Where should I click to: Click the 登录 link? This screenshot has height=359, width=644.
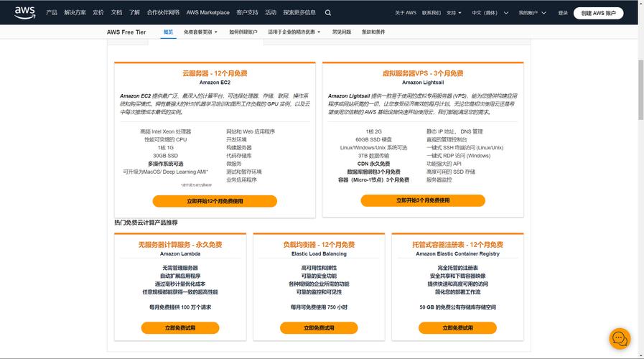pyautogui.click(x=563, y=13)
